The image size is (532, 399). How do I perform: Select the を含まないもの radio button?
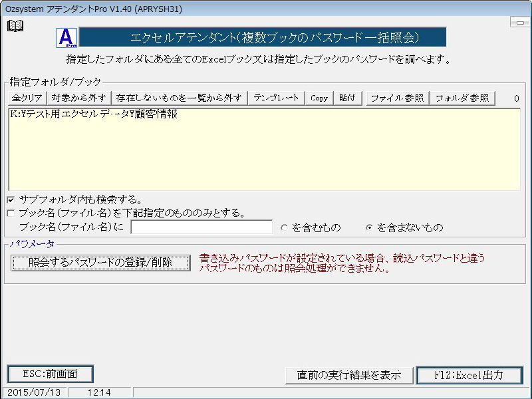click(369, 227)
